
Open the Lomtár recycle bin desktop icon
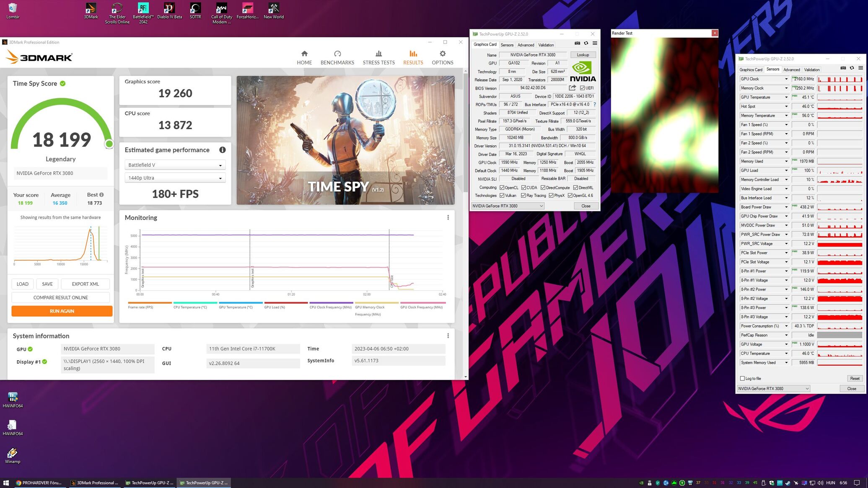point(13,11)
